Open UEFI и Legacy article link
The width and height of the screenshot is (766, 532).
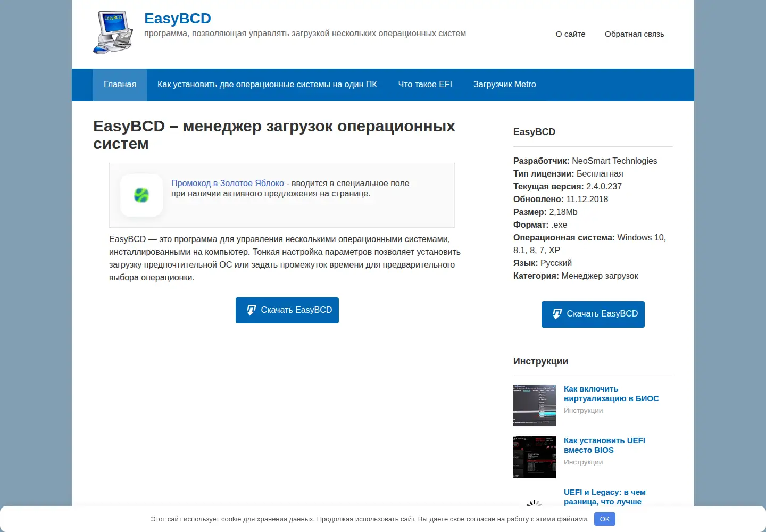click(x=605, y=497)
